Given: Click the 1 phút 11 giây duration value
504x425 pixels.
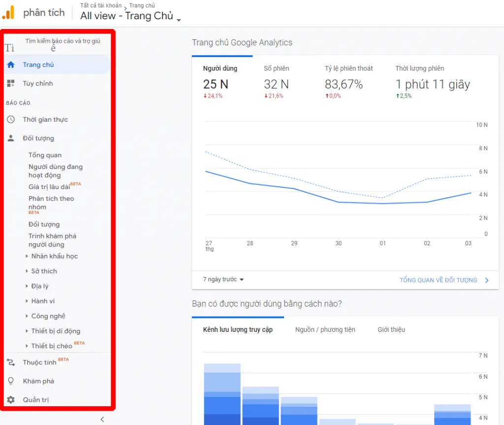Looking at the screenshot, I should click(x=433, y=84).
